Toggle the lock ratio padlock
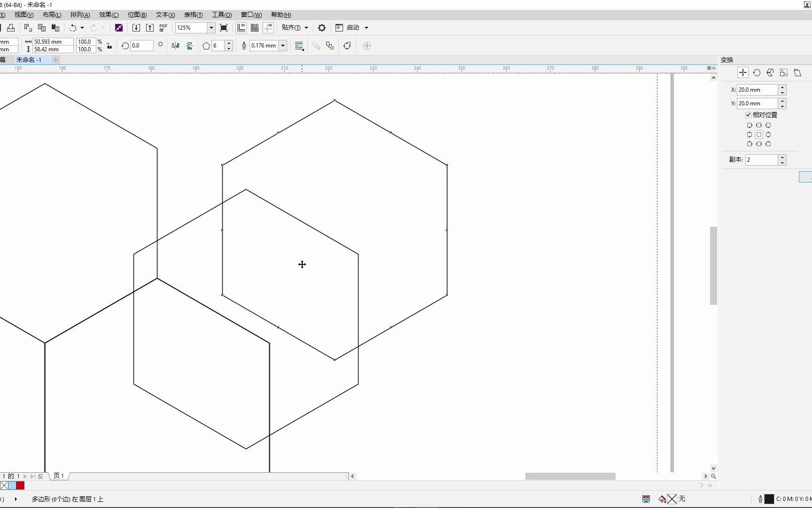Screen dimensions: 812x508 [109, 46]
